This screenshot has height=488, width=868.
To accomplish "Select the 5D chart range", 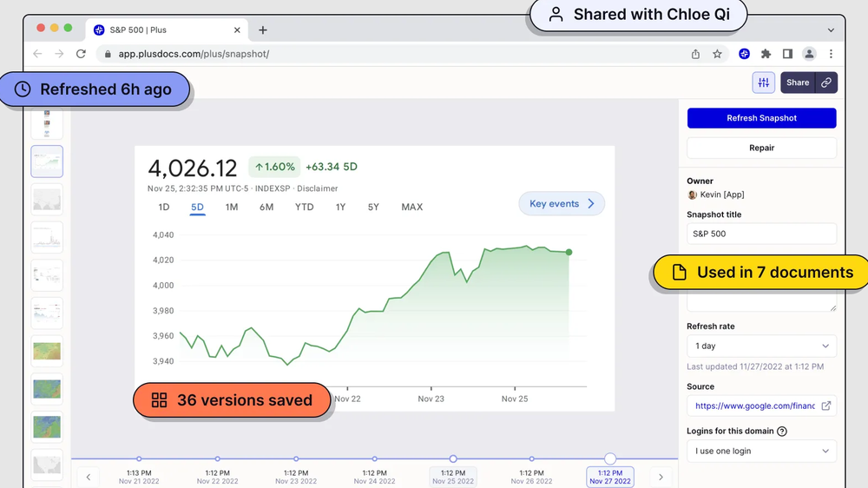I will [x=197, y=208].
